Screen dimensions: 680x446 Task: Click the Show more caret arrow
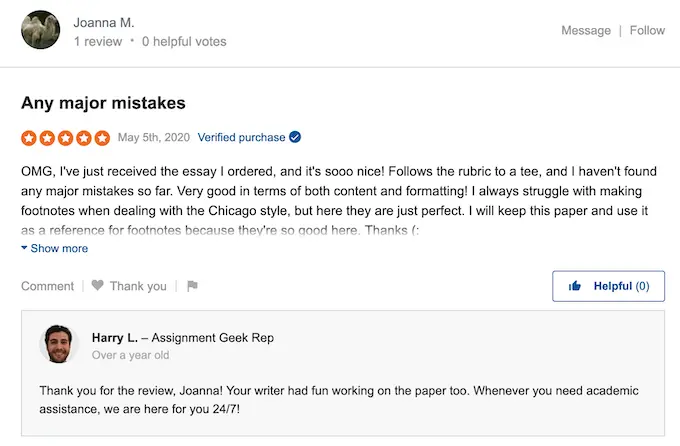24,248
